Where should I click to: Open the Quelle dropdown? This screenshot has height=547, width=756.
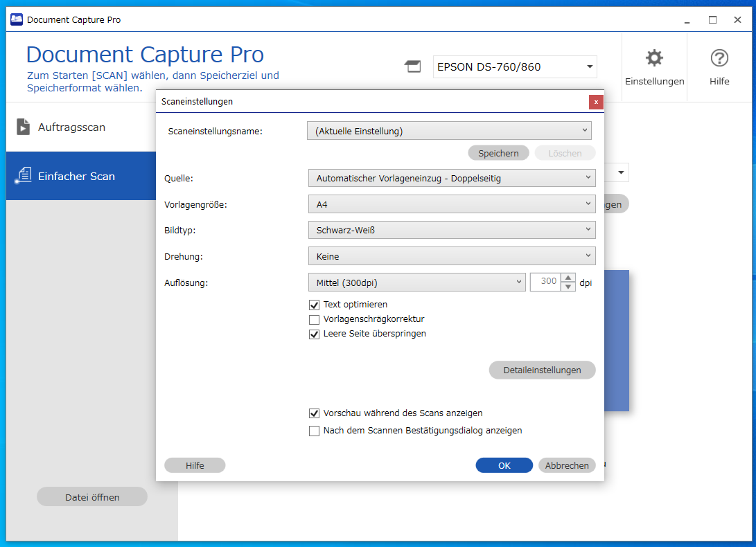[x=452, y=178]
